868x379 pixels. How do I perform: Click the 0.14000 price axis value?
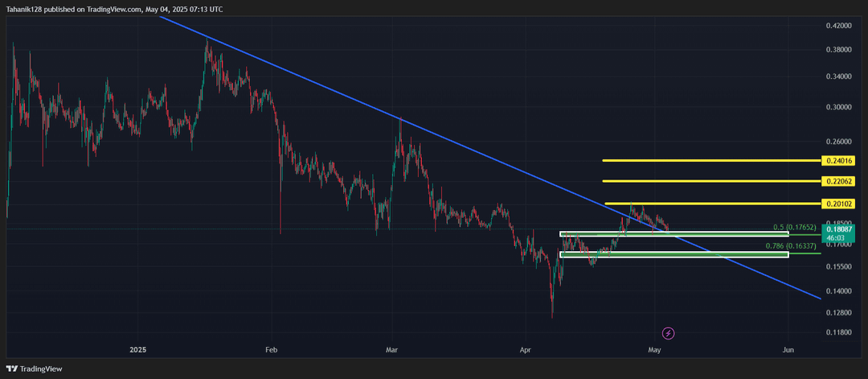(838, 291)
